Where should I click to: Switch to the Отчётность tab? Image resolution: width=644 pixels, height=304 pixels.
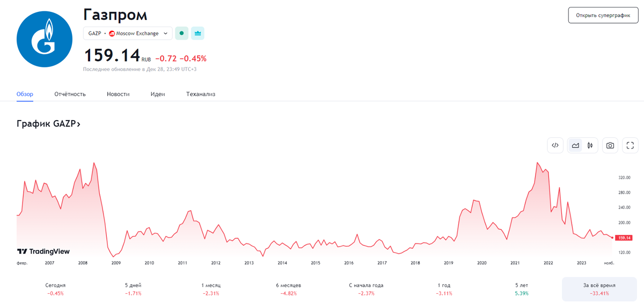70,94
